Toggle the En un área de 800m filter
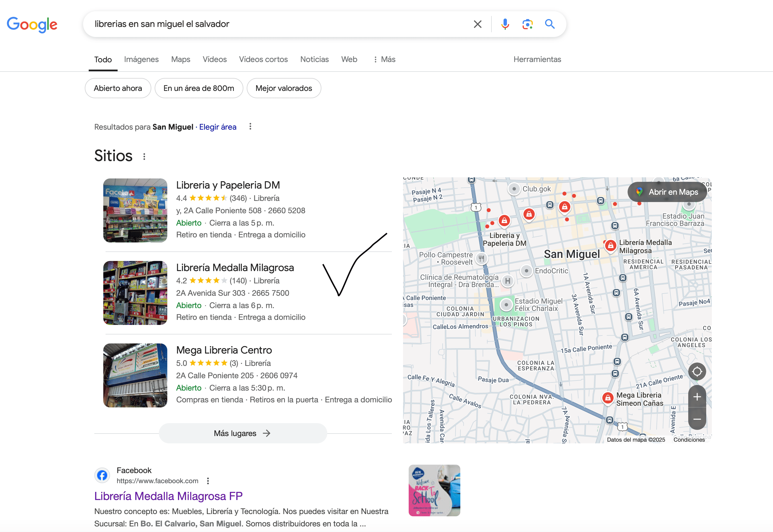The image size is (773, 532). pos(199,88)
